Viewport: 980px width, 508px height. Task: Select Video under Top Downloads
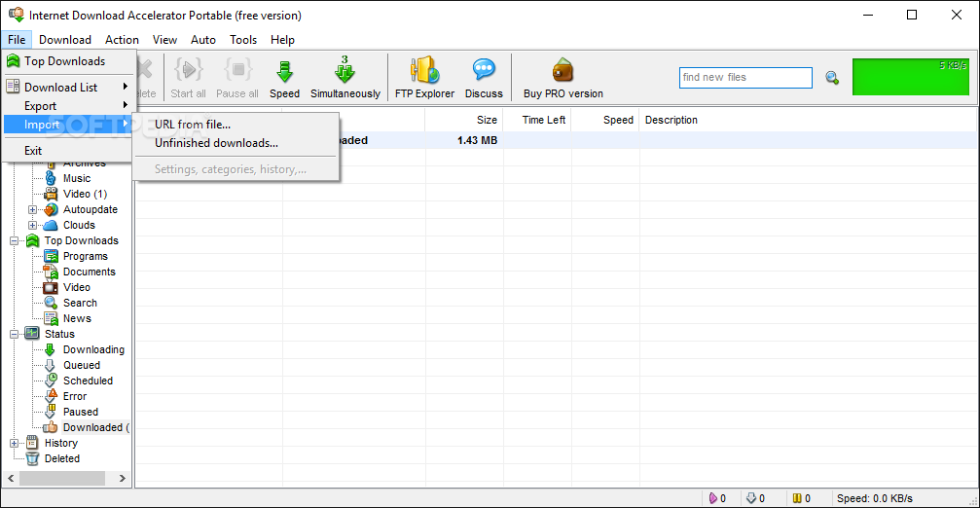click(77, 287)
